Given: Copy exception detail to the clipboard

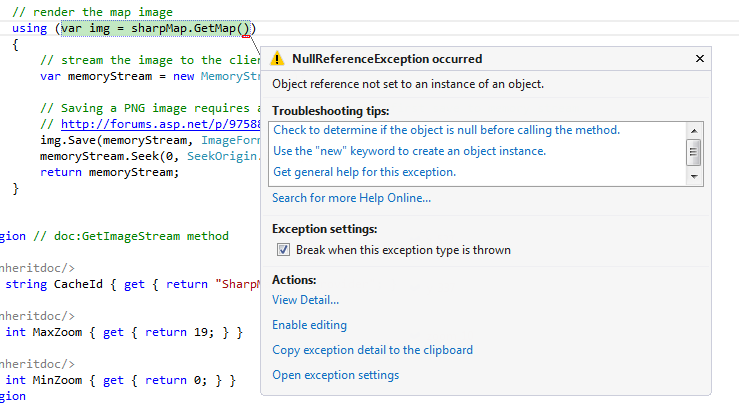Looking at the screenshot, I should 372,350.
